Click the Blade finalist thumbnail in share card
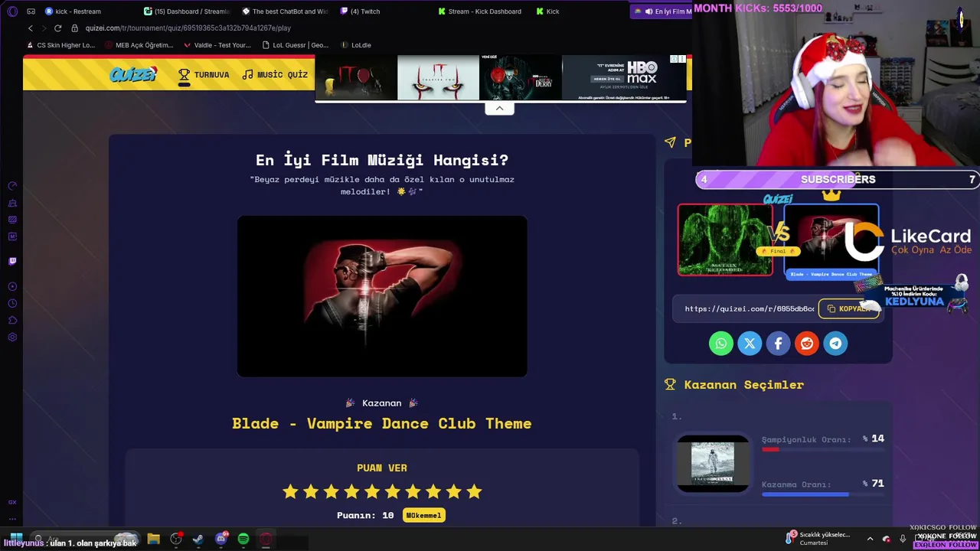The image size is (980, 551). point(831,240)
